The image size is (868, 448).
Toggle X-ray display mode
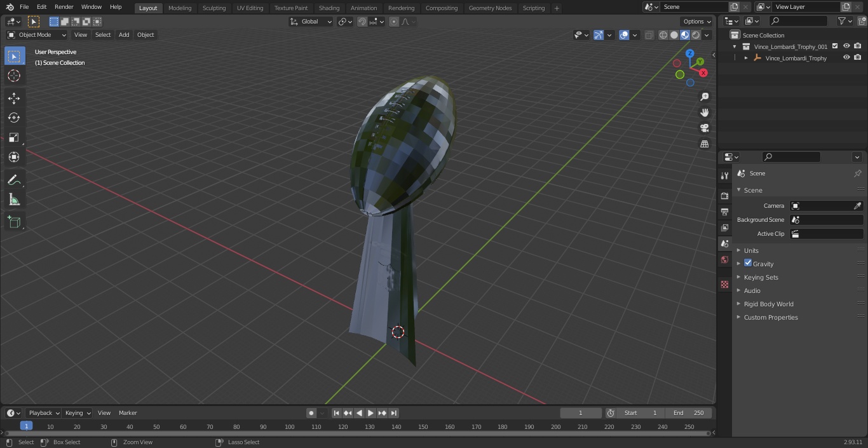click(x=649, y=36)
